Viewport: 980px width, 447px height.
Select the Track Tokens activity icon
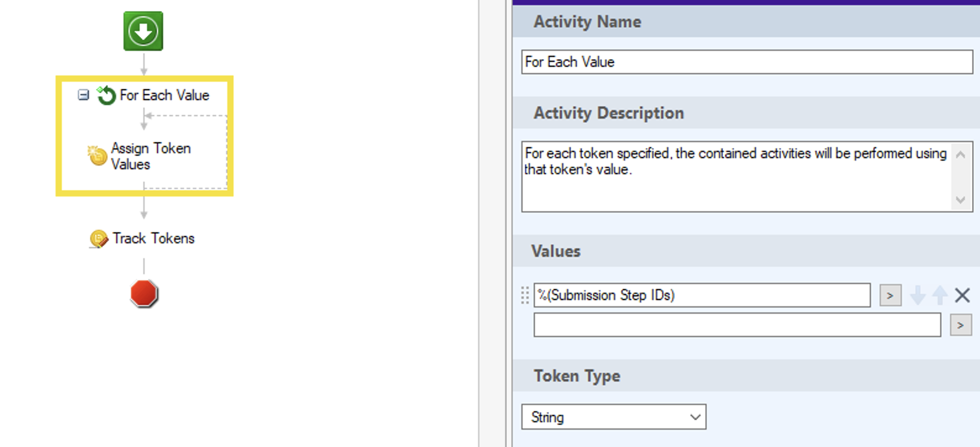coord(98,238)
